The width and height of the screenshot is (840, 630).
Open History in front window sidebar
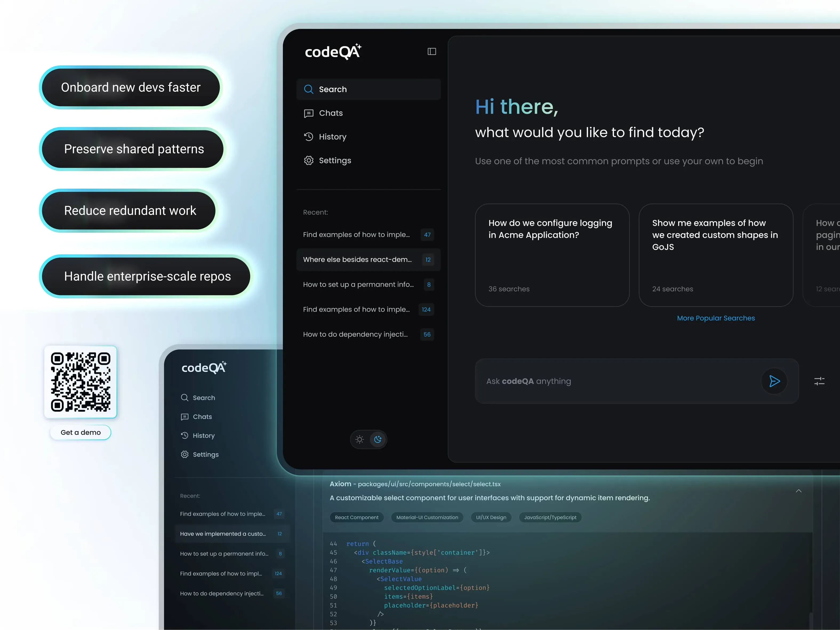coord(368,137)
